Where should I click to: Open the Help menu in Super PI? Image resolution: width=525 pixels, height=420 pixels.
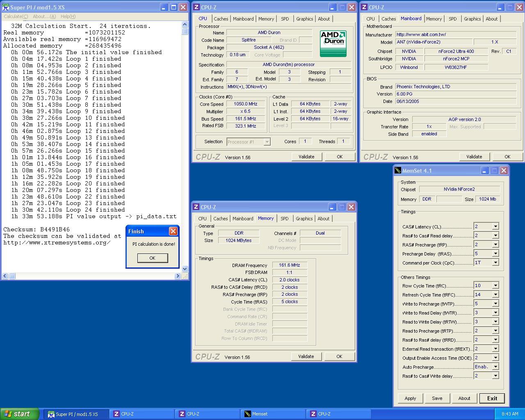[x=68, y=16]
